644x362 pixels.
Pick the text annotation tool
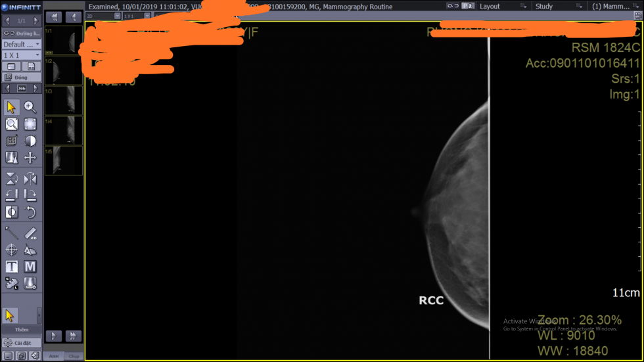click(x=11, y=267)
